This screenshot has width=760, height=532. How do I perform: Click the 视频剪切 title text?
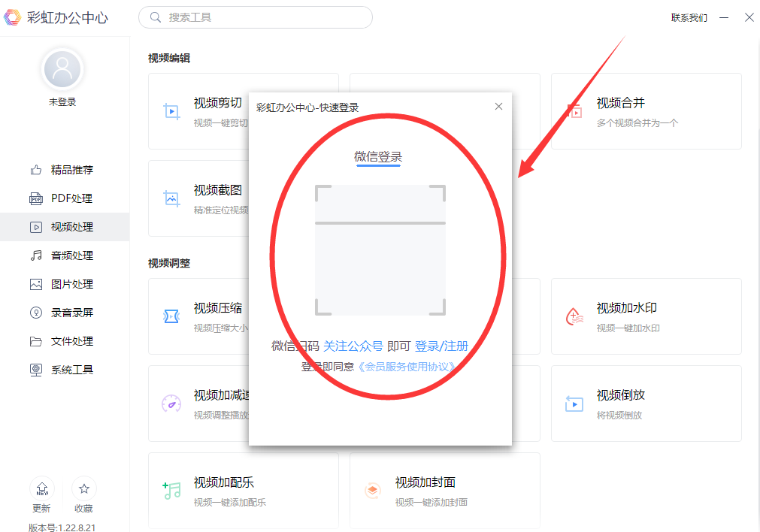(x=218, y=103)
